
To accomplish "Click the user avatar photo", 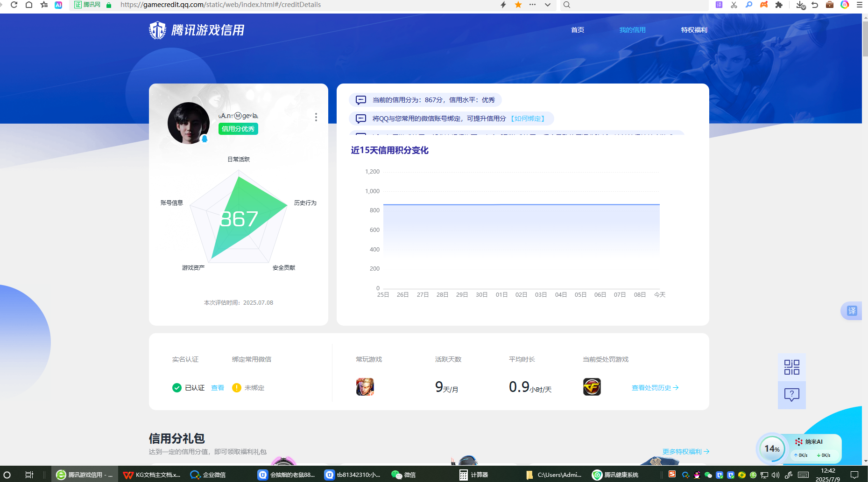I will click(x=189, y=123).
